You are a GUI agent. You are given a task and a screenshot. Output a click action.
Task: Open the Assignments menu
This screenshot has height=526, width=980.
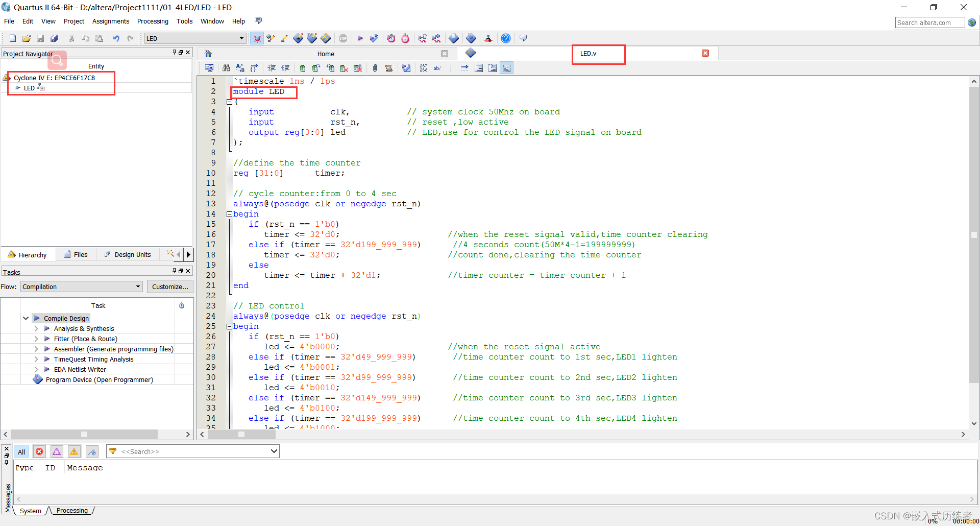coord(111,21)
